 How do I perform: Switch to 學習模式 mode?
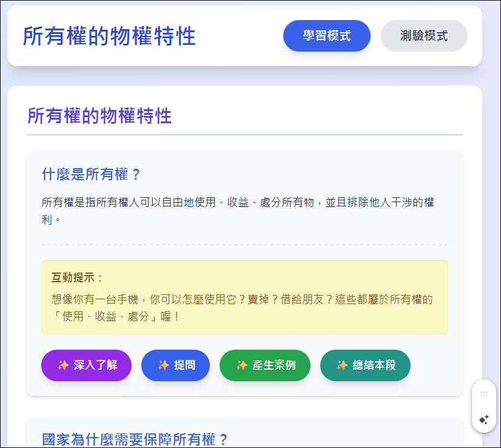(x=326, y=36)
